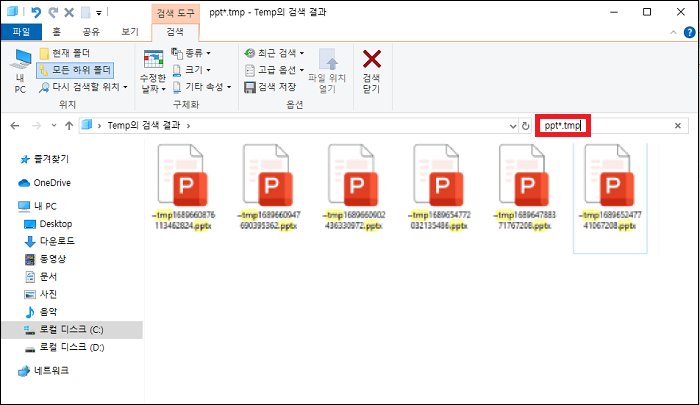Open quick access toolbar customize dropdown
The height and width of the screenshot is (405, 700).
coord(99,13)
